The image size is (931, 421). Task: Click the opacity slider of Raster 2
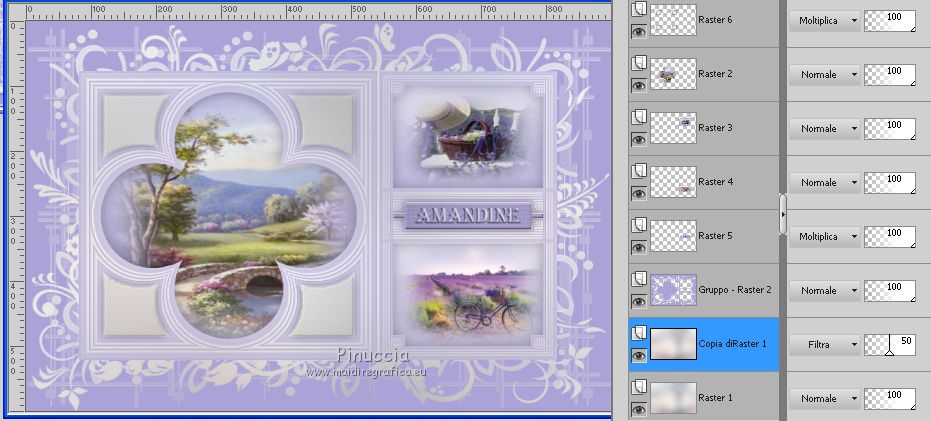pos(889,75)
